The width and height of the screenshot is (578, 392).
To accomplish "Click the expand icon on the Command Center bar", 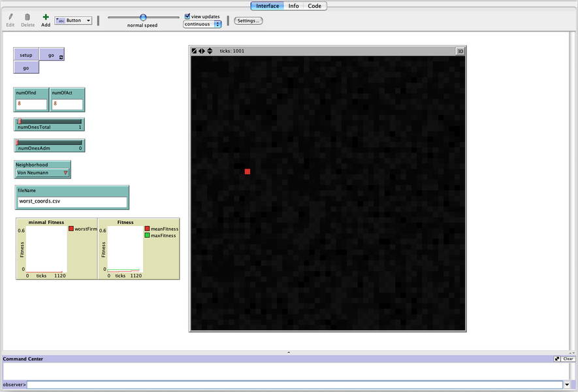I will 556,359.
